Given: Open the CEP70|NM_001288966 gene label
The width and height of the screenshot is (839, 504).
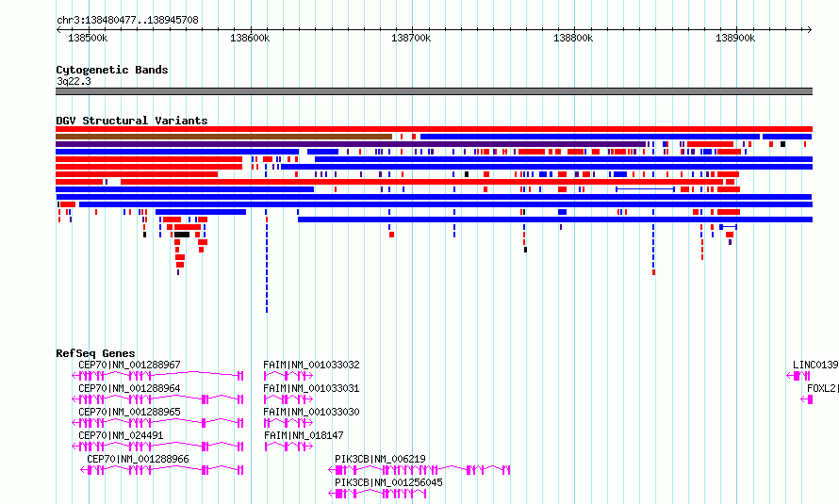Looking at the screenshot, I should click(138, 459).
